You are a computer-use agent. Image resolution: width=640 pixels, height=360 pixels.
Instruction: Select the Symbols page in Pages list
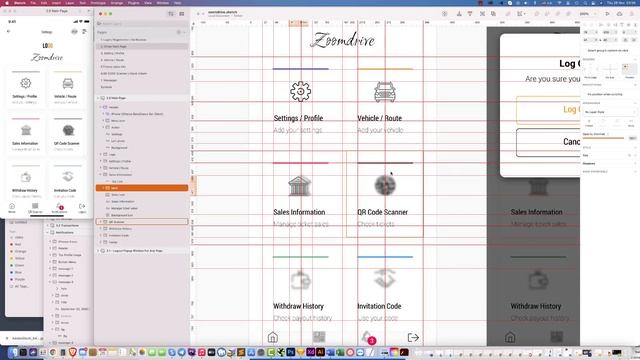(107, 87)
